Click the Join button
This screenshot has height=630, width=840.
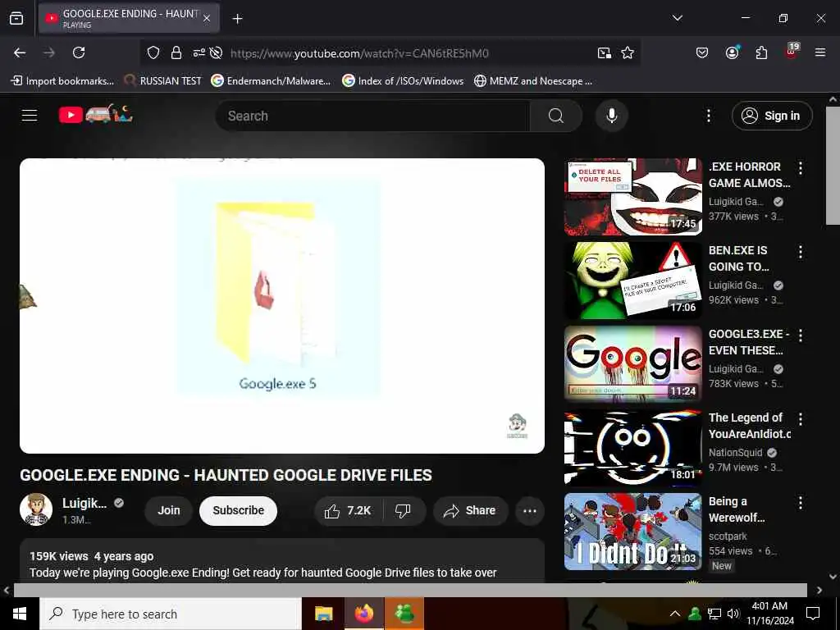click(169, 510)
